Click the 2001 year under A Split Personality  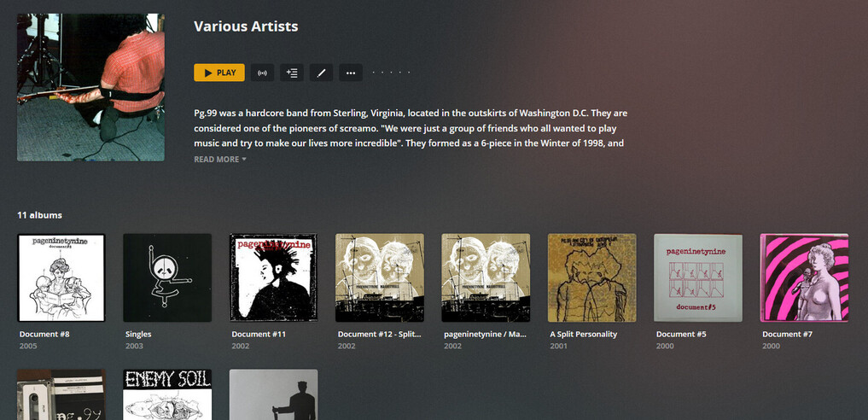(x=558, y=347)
